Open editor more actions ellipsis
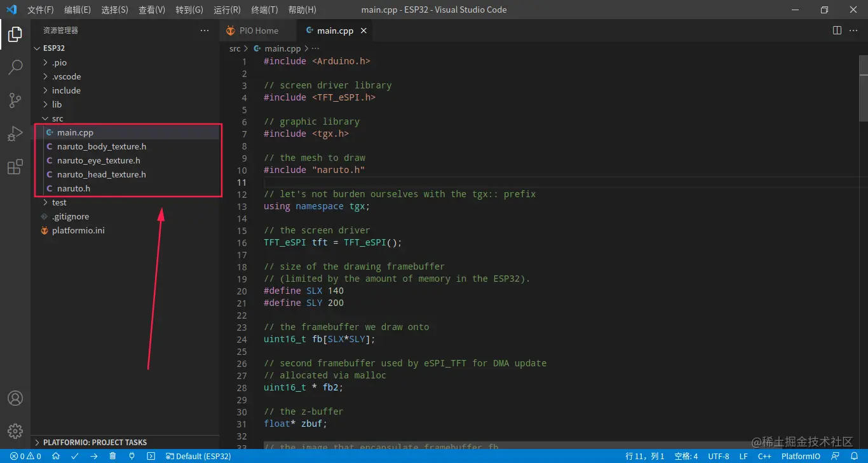Image resolution: width=868 pixels, height=463 pixels. (x=853, y=31)
